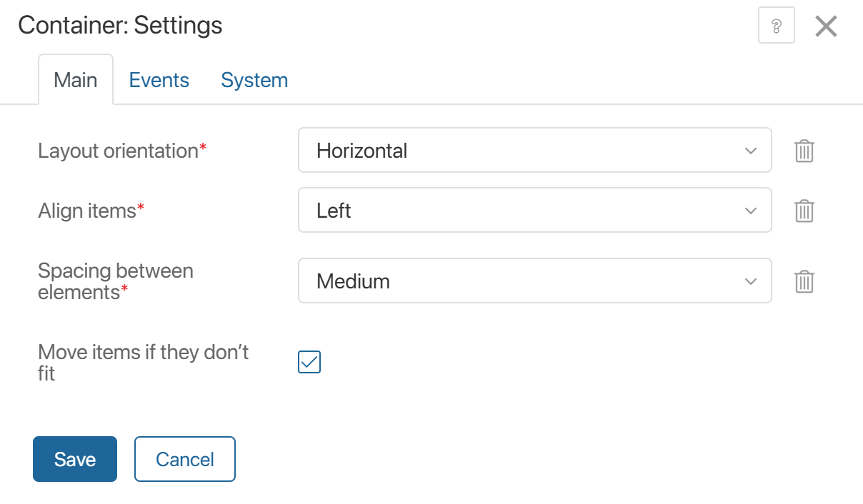863x504 pixels.
Task: Remove Spacing between elements using trash icon
Action: [x=804, y=281]
